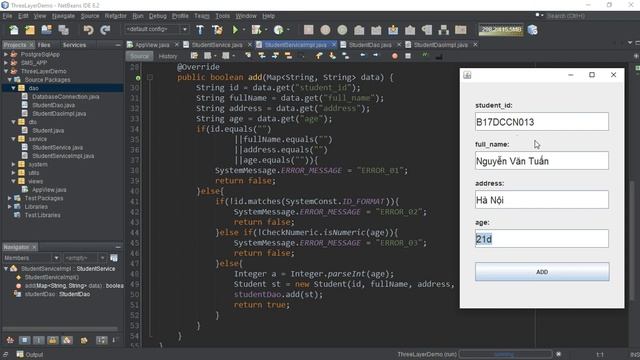Click the Clean and Build Project icon

tap(217, 30)
